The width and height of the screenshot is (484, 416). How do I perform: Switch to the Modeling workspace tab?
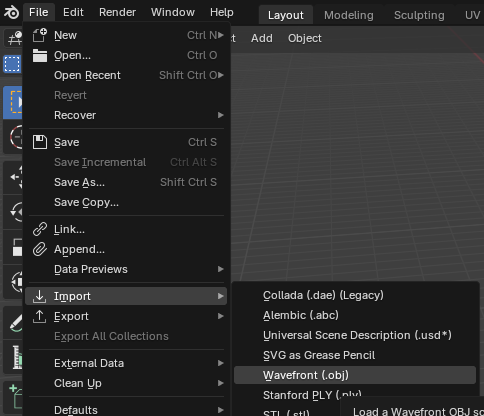349,15
